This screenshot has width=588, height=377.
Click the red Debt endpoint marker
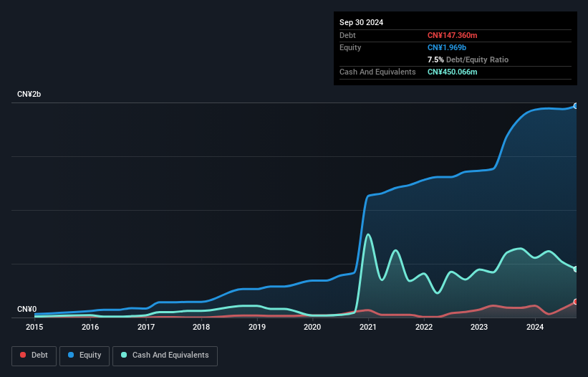(x=576, y=302)
